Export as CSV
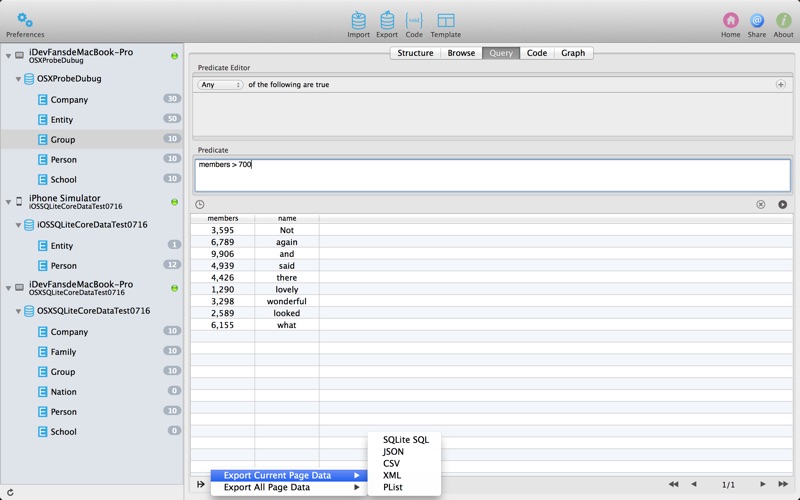Viewport: 800px width, 500px height. [x=404, y=463]
